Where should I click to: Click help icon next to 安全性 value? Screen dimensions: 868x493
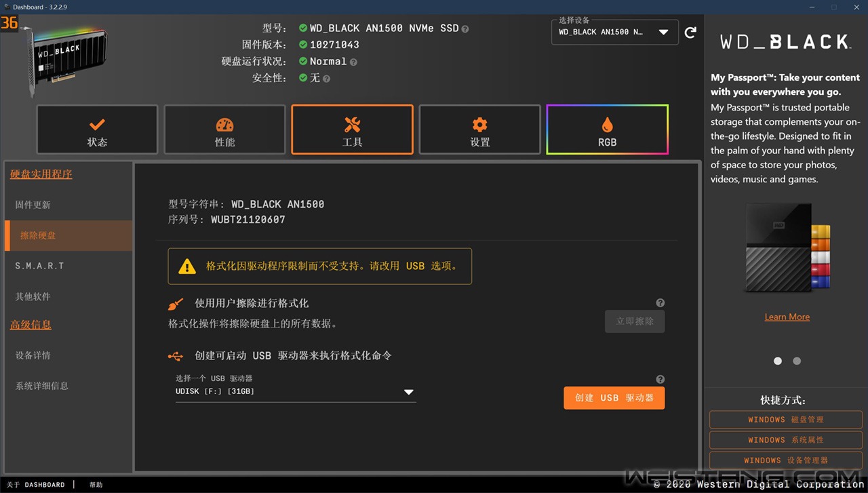coord(326,79)
